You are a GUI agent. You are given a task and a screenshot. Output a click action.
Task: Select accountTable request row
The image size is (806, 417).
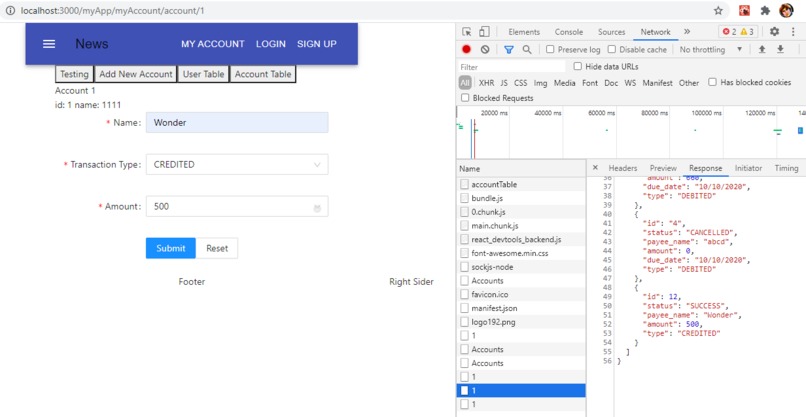[x=521, y=185]
